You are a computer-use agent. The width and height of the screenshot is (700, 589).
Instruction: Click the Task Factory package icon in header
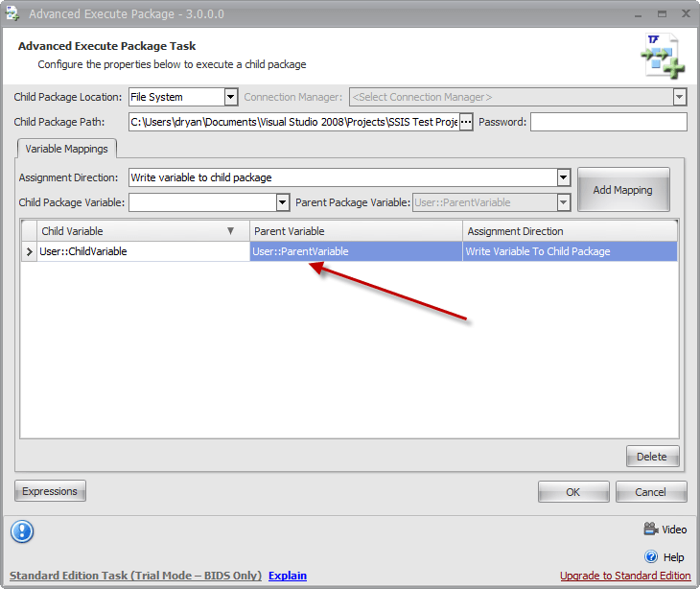coord(663,57)
